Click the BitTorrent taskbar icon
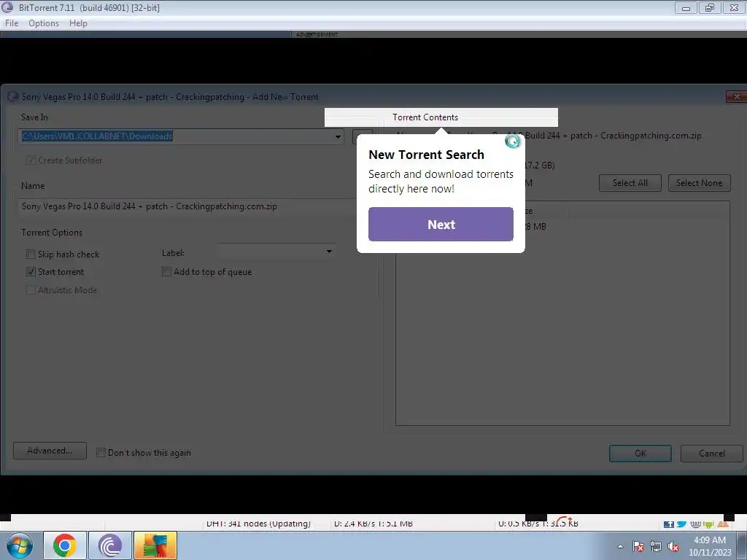 pos(110,545)
